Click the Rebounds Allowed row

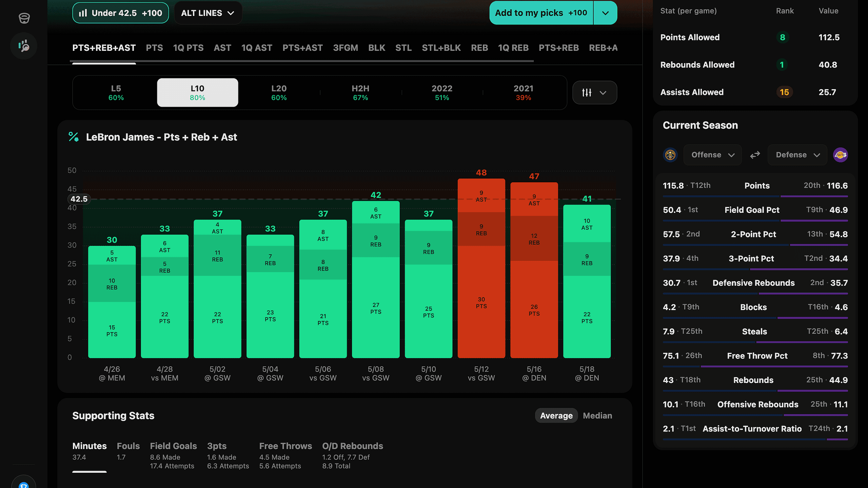point(755,65)
